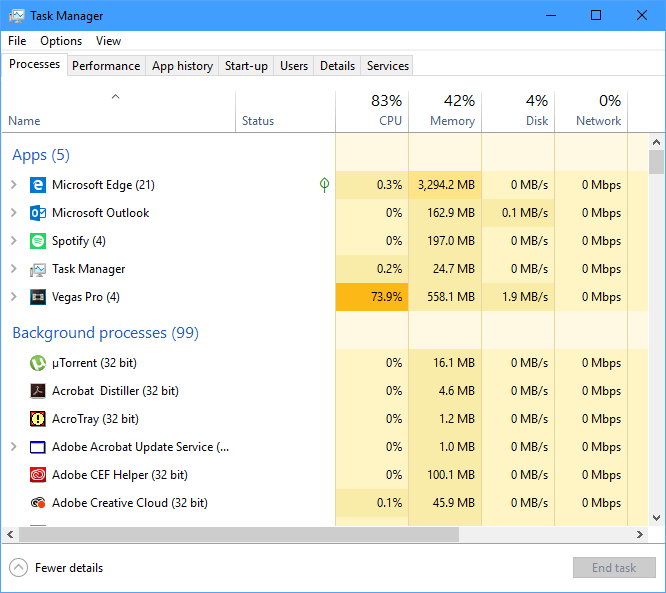Switch to the Users tab
Image resolution: width=666 pixels, height=593 pixels.
pos(294,66)
